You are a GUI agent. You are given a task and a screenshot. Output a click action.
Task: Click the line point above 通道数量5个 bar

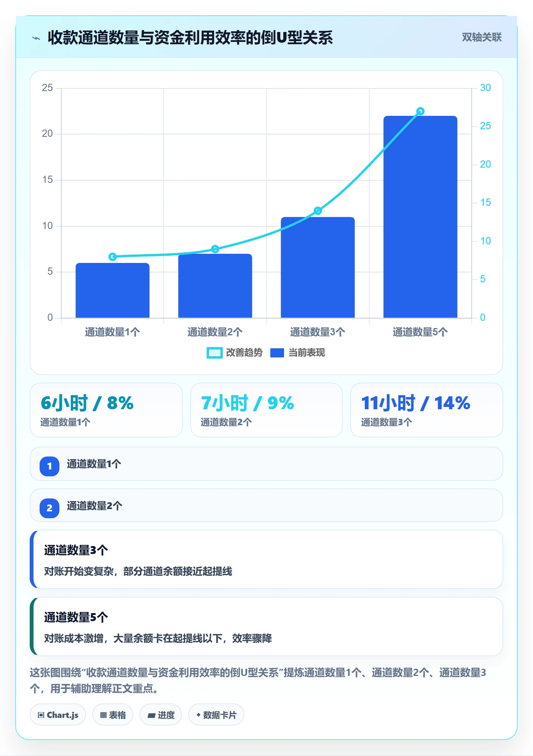(x=420, y=111)
